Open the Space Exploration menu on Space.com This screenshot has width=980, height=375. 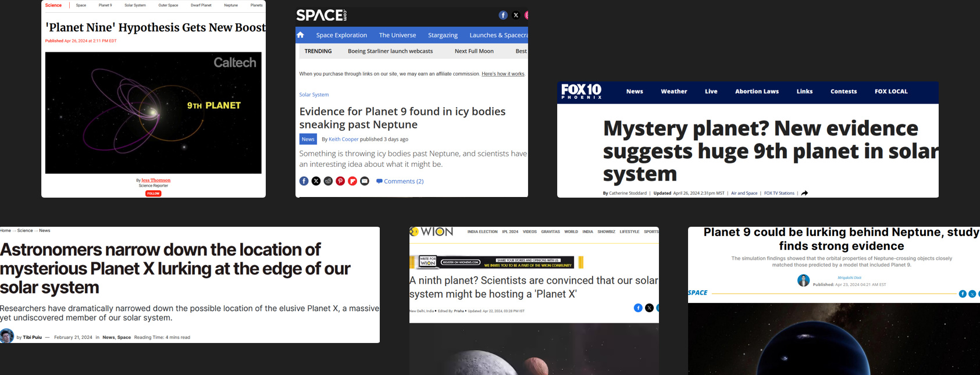tap(341, 35)
